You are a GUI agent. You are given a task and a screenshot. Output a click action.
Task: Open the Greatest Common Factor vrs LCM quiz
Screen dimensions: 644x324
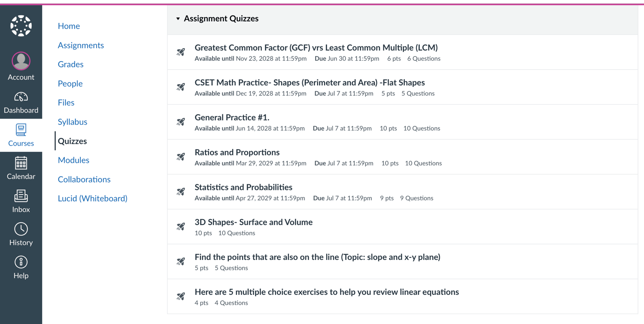click(x=316, y=47)
